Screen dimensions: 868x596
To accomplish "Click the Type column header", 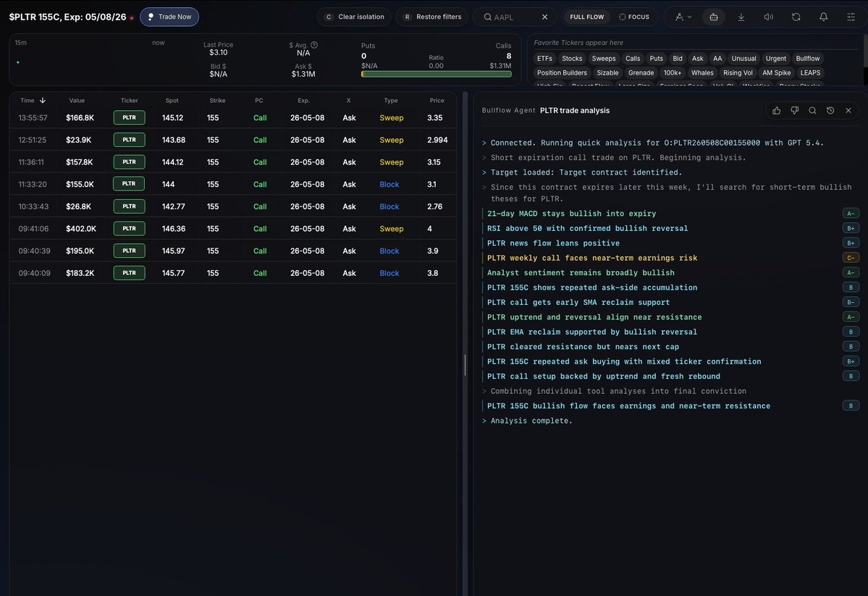I will pyautogui.click(x=391, y=100).
